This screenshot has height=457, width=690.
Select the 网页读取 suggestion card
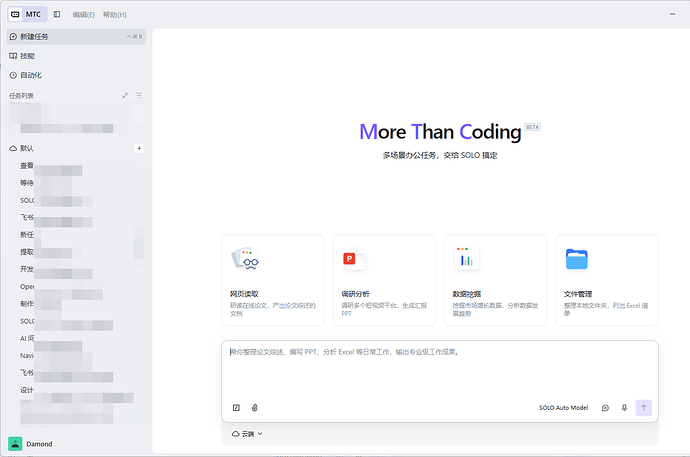[x=273, y=280]
